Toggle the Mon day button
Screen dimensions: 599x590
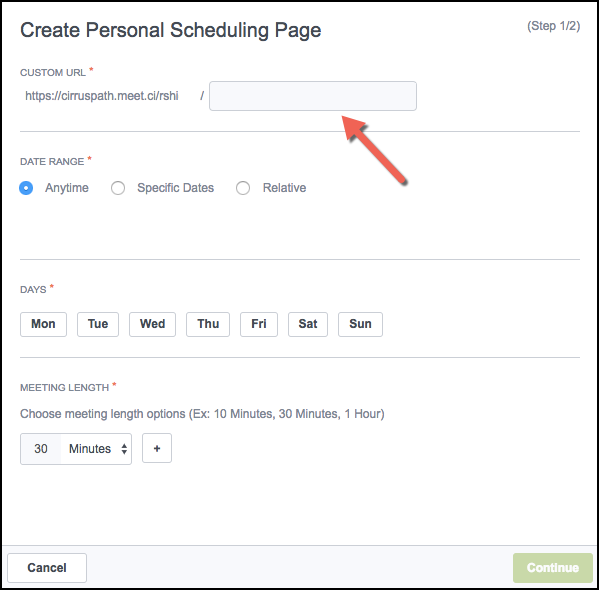[44, 324]
